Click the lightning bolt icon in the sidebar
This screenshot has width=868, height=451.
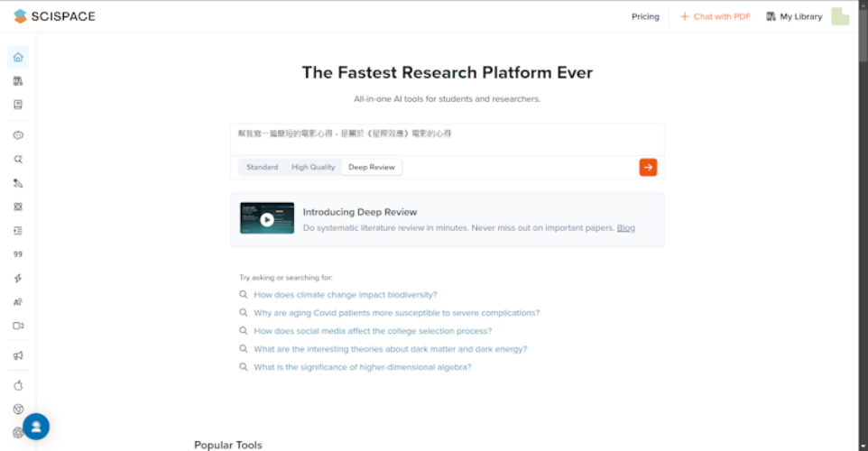(18, 279)
